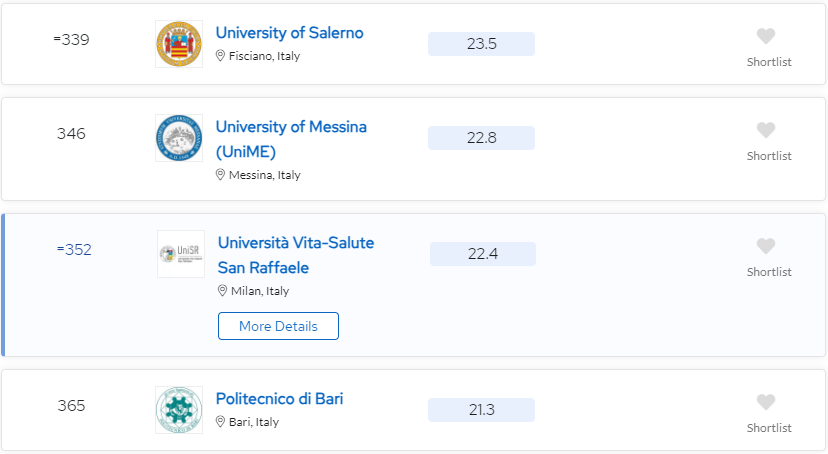Click the University of Salerno logo
828x454 pixels.
179,44
